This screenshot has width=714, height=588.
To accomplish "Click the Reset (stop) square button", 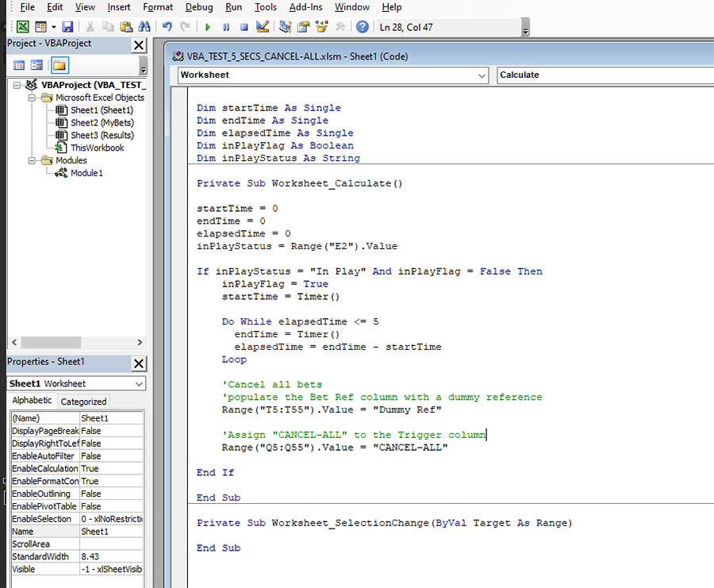I will pos(244,27).
